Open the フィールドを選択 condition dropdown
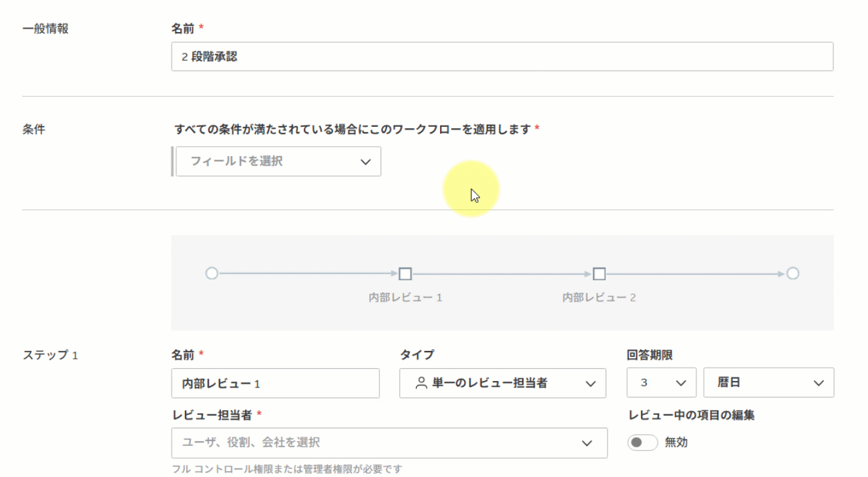The image size is (868, 477). click(278, 161)
